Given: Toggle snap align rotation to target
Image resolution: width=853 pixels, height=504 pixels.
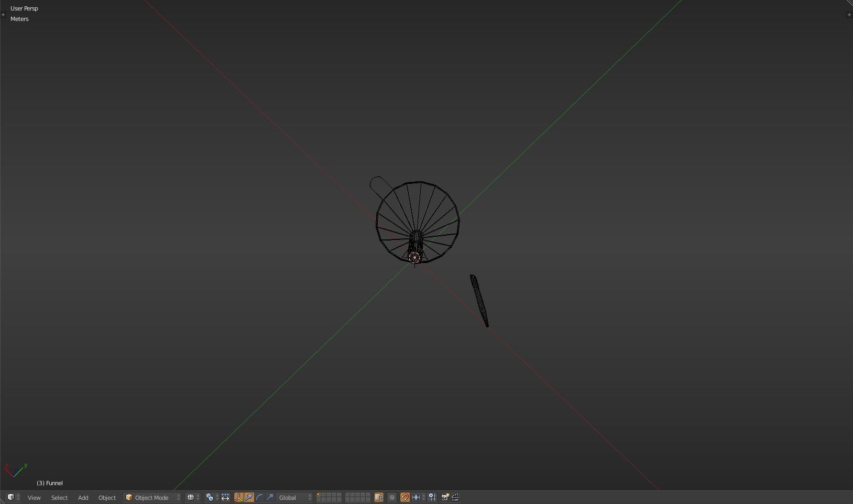Looking at the screenshot, I should coord(432,497).
